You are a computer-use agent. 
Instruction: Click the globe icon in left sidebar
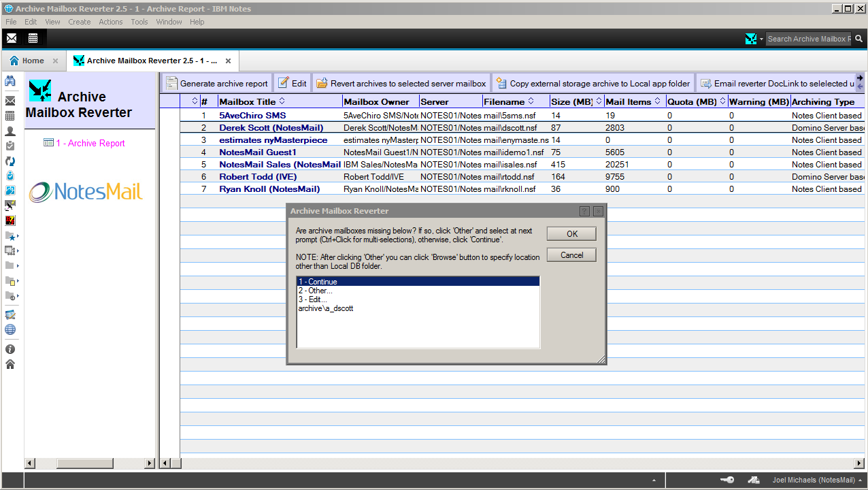tap(10, 330)
